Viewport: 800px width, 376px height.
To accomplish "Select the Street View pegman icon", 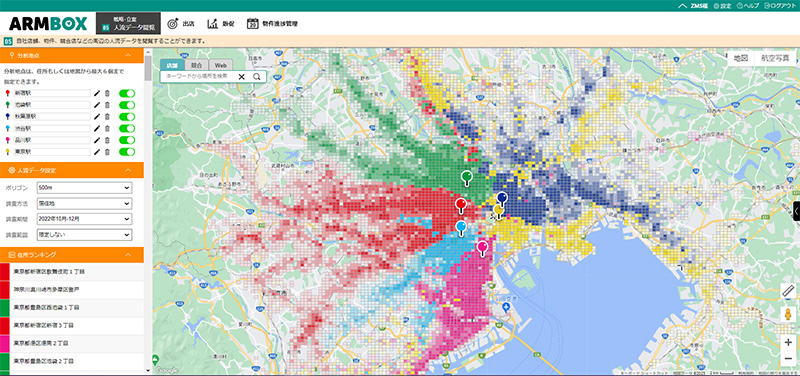I will 788,314.
